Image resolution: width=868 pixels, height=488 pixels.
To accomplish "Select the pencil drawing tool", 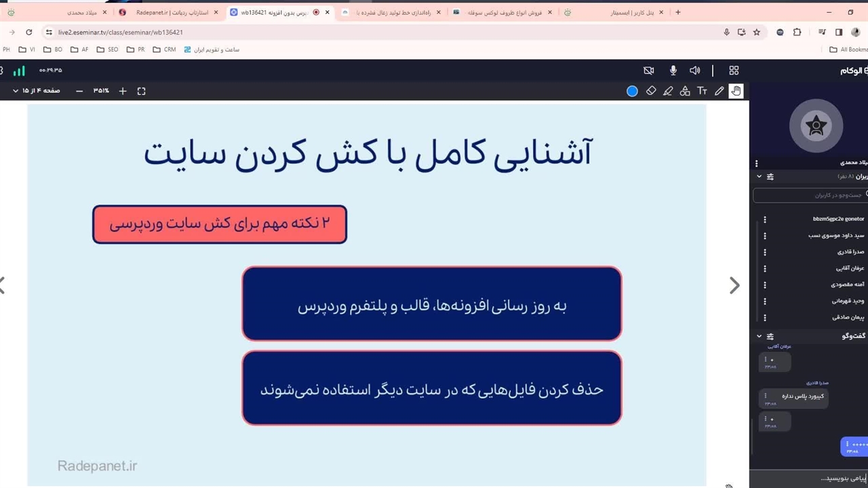I will (719, 91).
